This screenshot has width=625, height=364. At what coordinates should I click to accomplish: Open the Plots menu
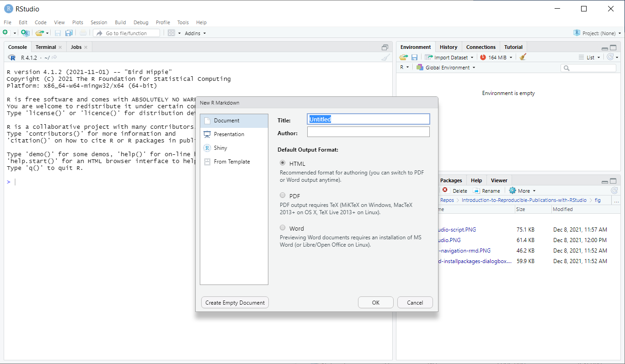point(78,22)
